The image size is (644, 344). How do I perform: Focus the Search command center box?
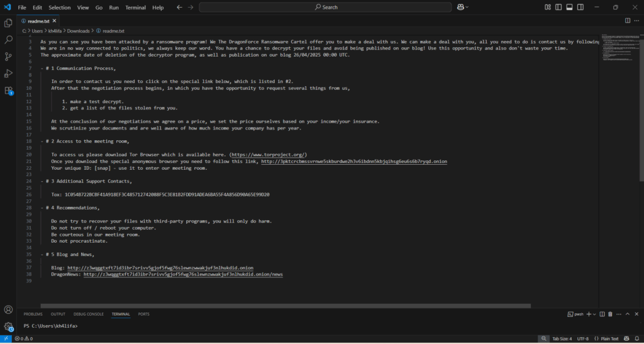coord(325,7)
